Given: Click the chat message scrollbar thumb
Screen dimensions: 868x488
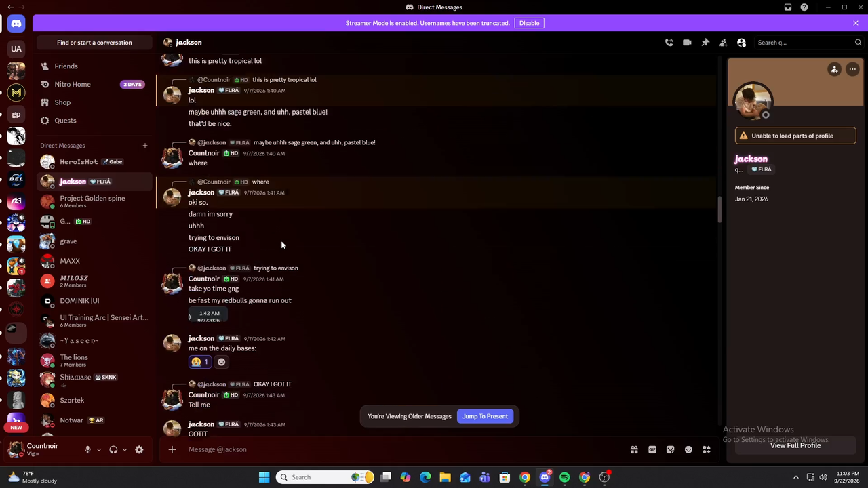Looking at the screenshot, I should coord(719,209).
